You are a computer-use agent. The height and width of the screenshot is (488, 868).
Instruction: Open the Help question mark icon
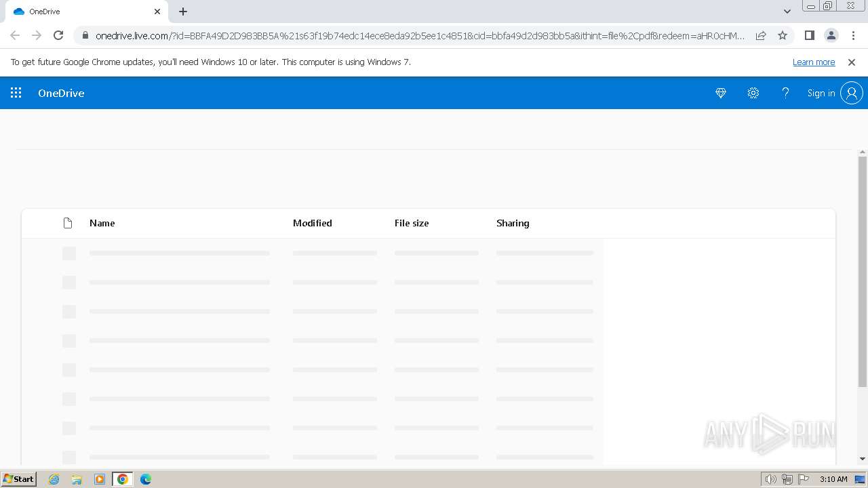[785, 93]
